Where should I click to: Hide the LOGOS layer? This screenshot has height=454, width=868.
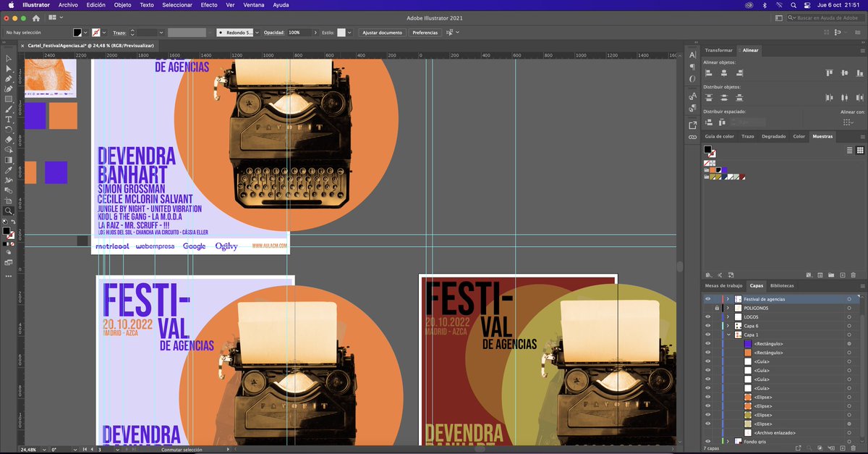[708, 316]
